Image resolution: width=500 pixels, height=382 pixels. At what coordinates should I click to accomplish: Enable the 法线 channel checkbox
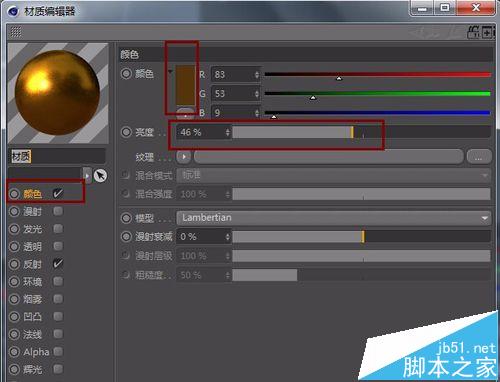tap(58, 334)
